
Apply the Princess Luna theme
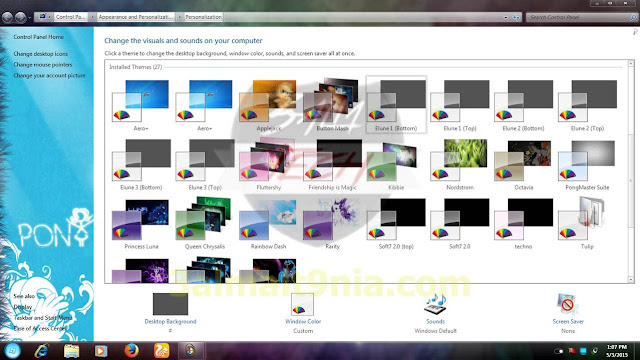point(141,224)
